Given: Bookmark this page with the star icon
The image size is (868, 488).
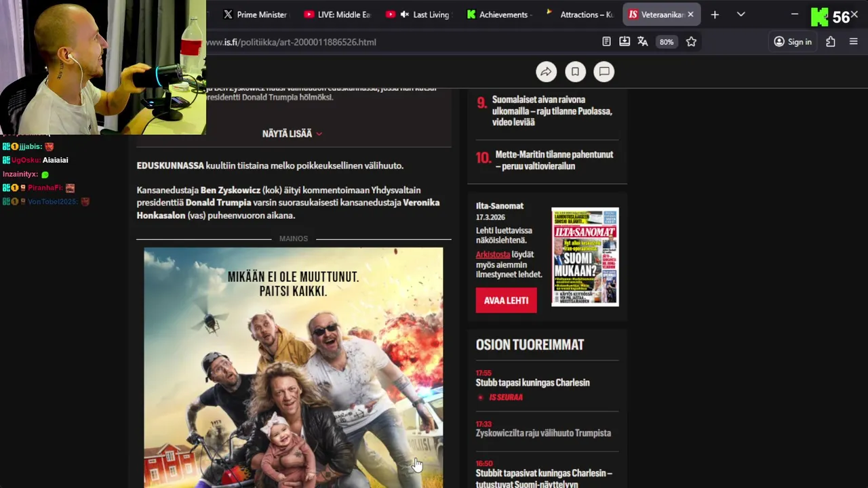Looking at the screenshot, I should point(691,42).
